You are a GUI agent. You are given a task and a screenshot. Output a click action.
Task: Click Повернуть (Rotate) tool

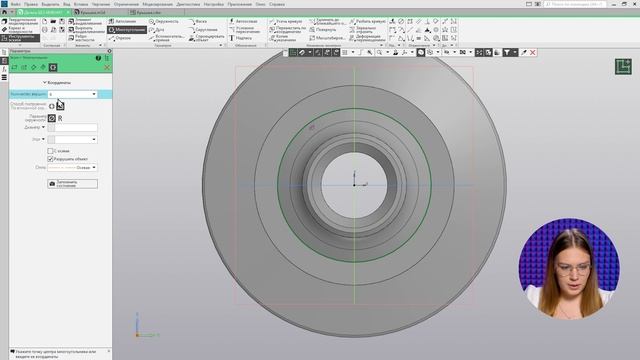322,30
